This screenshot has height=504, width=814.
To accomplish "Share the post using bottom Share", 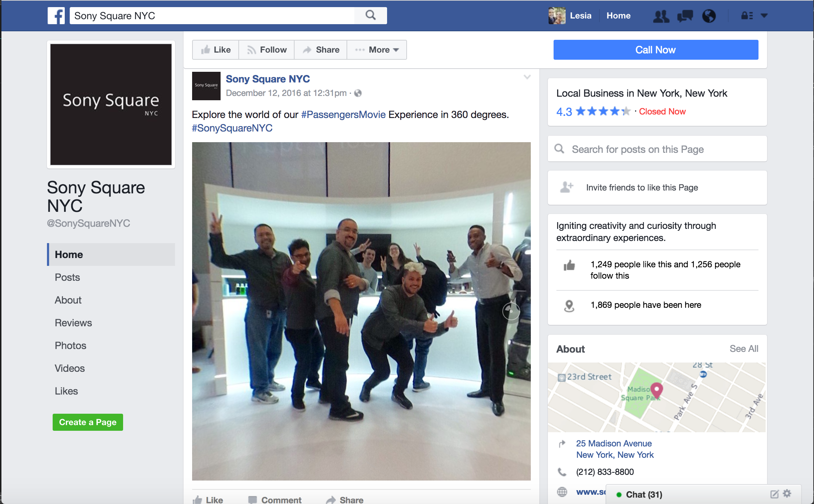I will pos(345,500).
